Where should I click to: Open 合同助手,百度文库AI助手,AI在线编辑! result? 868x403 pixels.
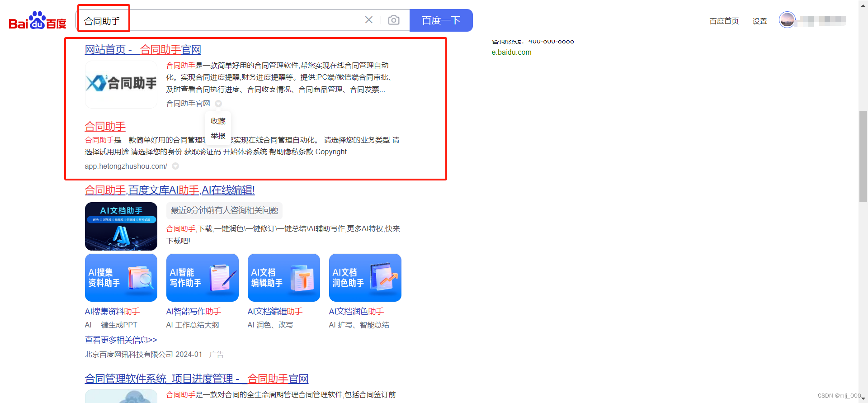(x=170, y=190)
